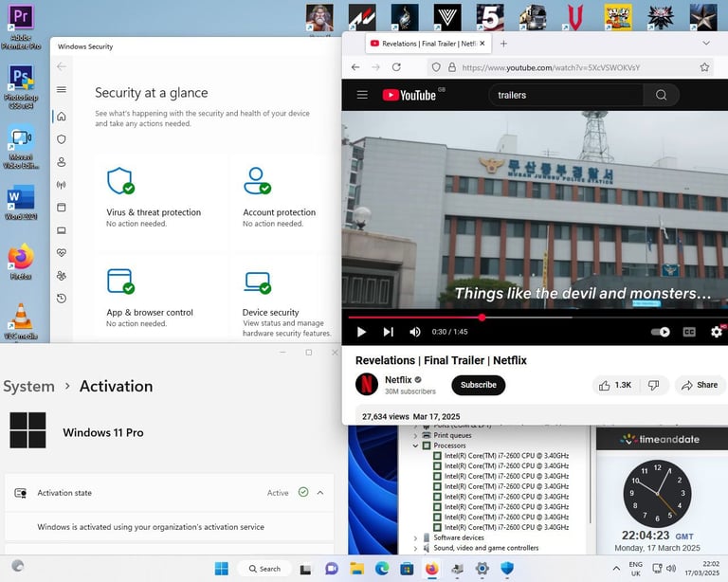Collapse the Activation state section
The height and width of the screenshot is (582, 728).
320,493
